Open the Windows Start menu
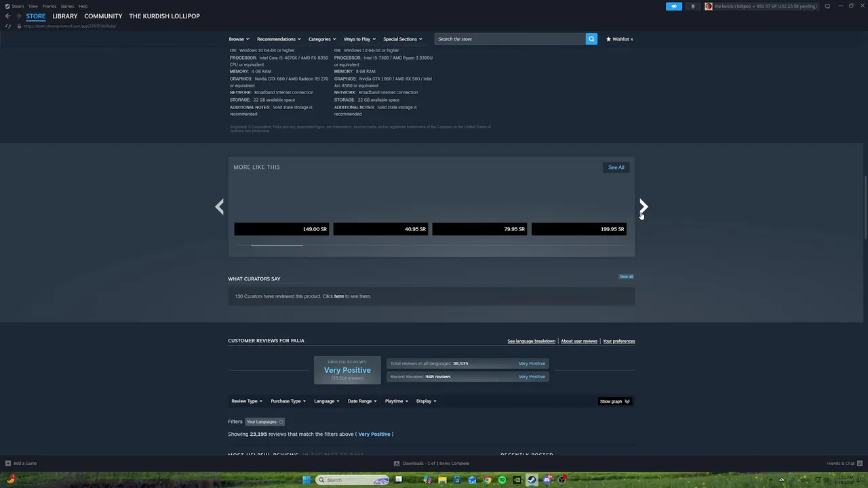 coord(307,480)
